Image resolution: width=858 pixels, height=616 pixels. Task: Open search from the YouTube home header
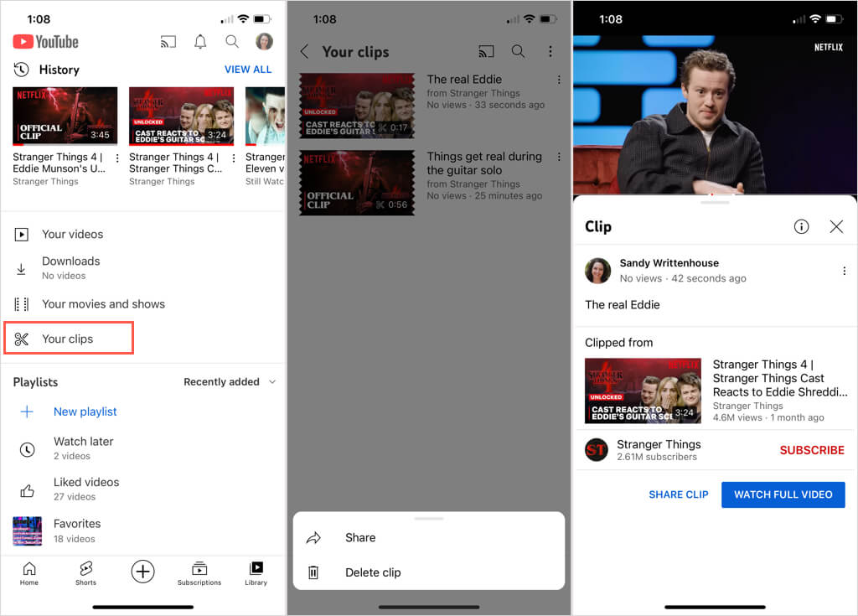pos(232,42)
